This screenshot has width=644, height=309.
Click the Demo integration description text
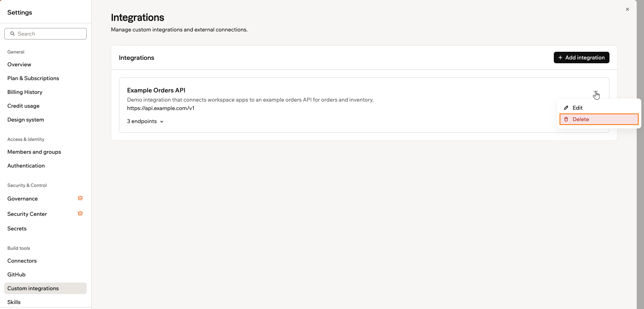click(x=250, y=100)
